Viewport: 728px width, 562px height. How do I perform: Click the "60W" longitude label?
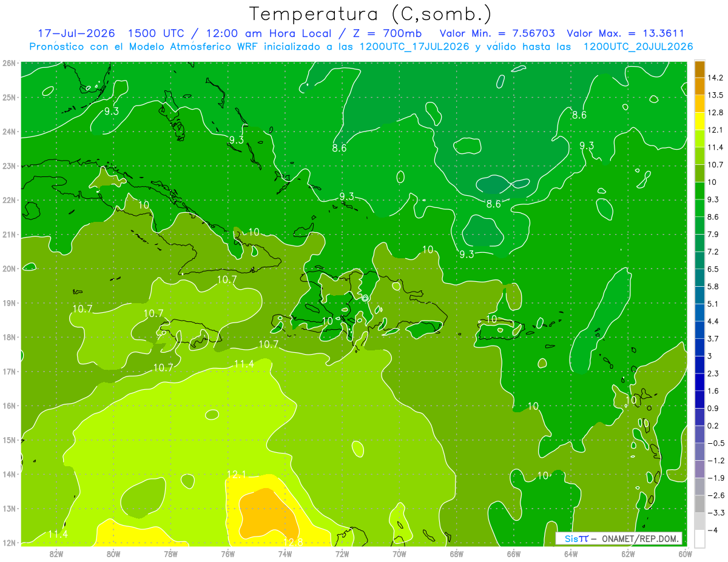tap(685, 554)
